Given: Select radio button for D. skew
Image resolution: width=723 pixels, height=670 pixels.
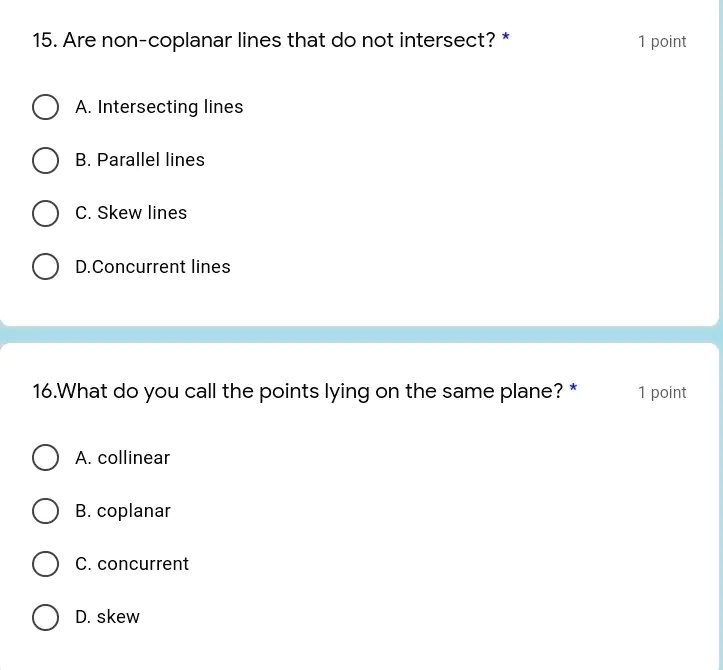Looking at the screenshot, I should pyautogui.click(x=46, y=617).
